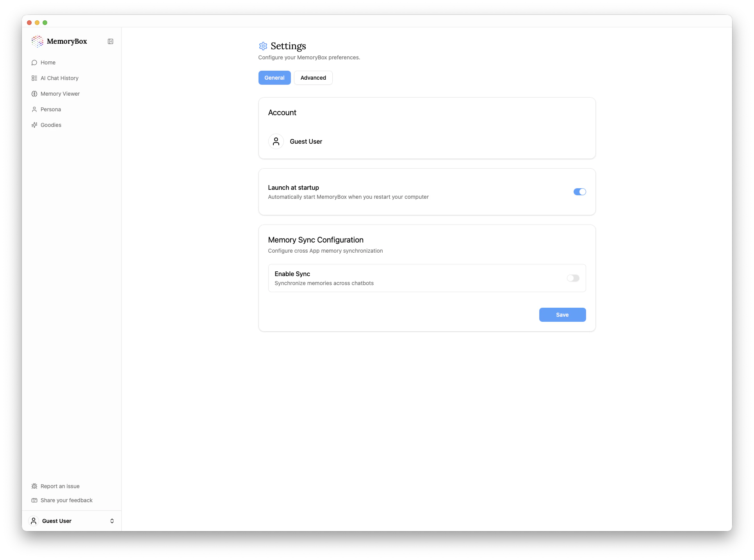Click the Report an issue bug icon
The height and width of the screenshot is (560, 754).
(x=34, y=486)
